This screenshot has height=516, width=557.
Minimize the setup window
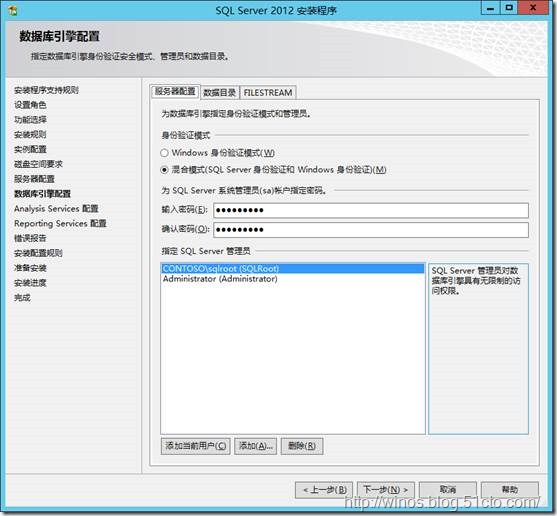point(491,8)
